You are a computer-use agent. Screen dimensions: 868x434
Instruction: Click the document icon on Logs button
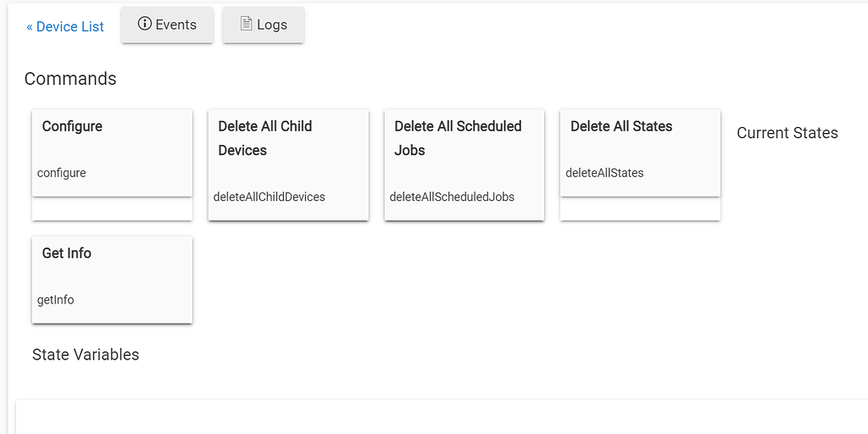(x=246, y=24)
